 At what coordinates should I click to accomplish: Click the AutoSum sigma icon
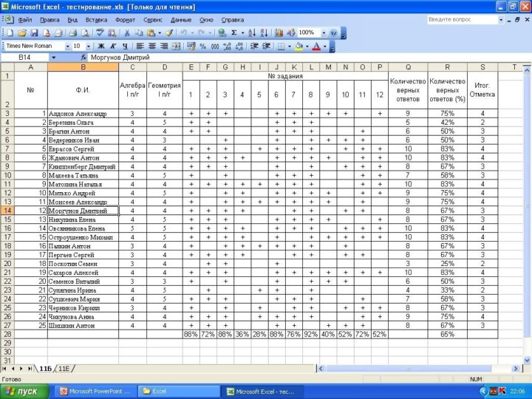(234, 33)
